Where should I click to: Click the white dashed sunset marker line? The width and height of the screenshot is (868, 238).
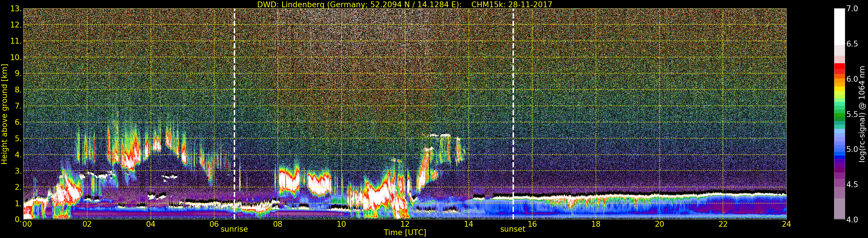513,101
